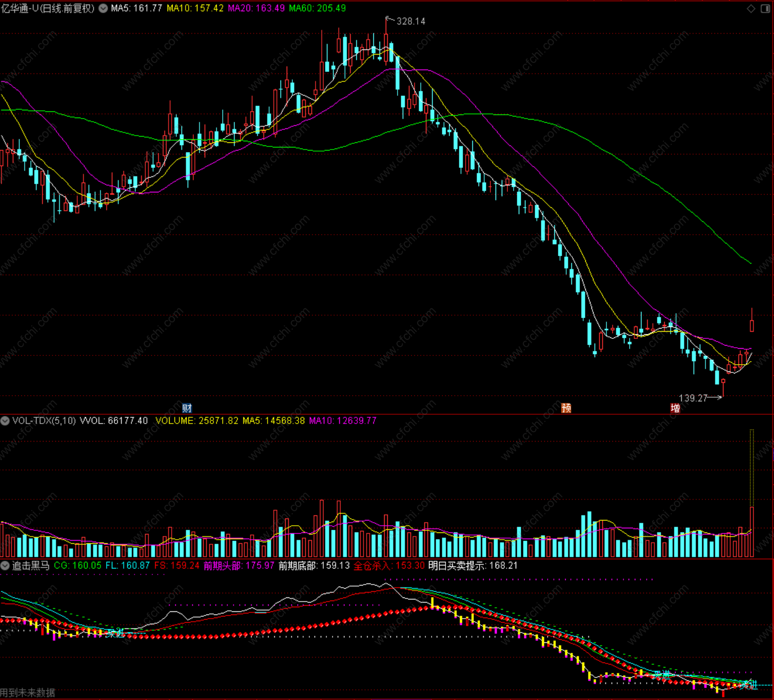Click the 前期头部: 175.97 value
Image resolution: width=774 pixels, height=700 pixels.
tap(239, 565)
